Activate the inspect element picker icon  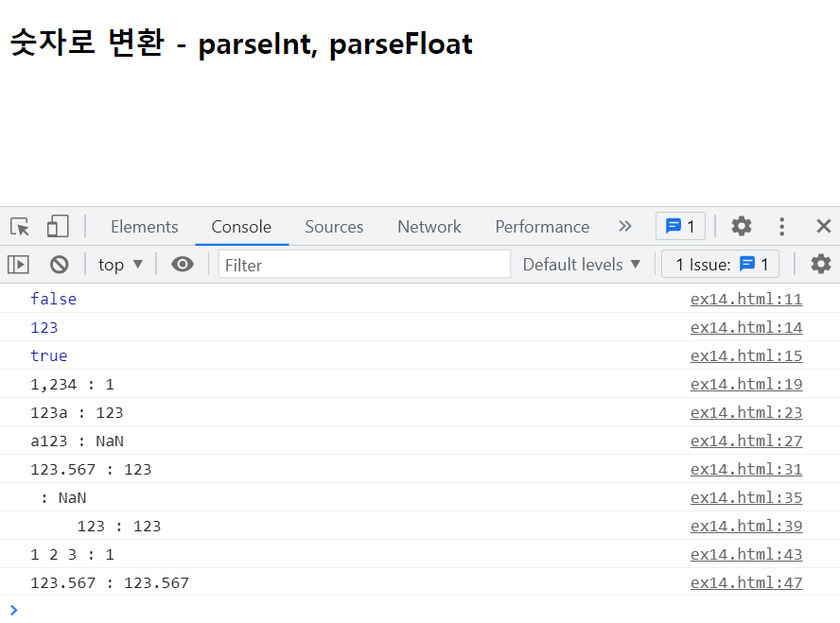20,226
